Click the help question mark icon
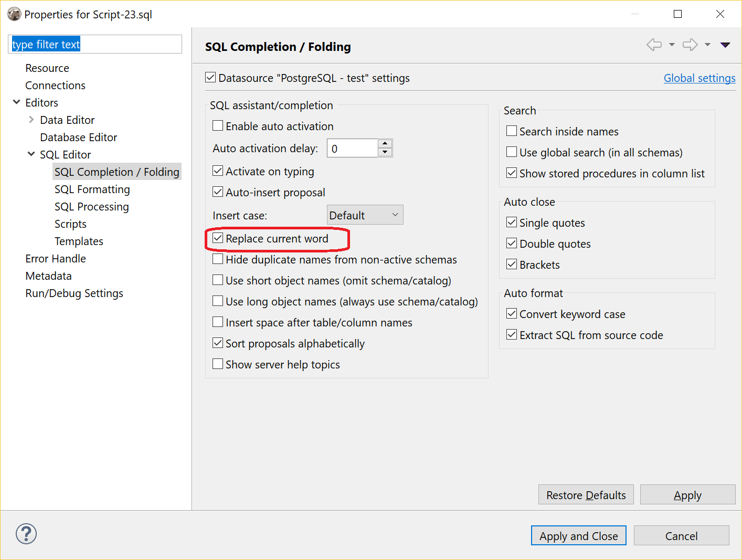Screen dimensions: 742x560 pyautogui.click(x=26, y=534)
